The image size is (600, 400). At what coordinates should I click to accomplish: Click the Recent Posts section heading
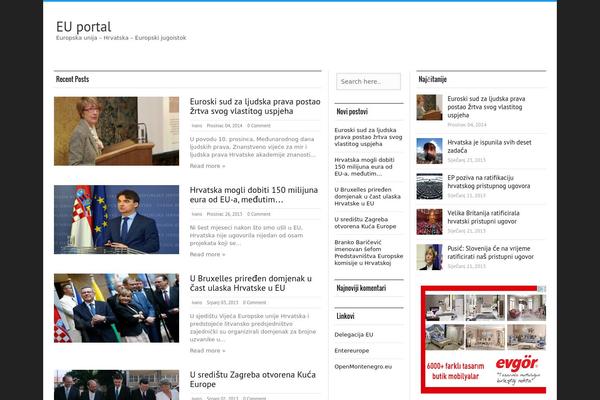72,79
